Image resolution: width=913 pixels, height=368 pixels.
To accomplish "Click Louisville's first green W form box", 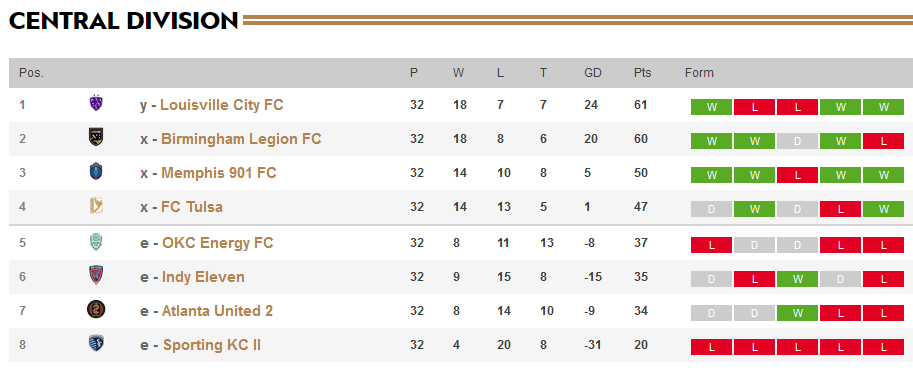I will (x=712, y=107).
